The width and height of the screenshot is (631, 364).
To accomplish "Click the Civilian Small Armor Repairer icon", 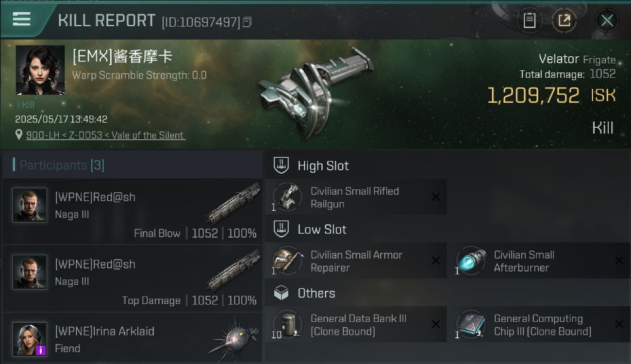I will click(x=287, y=261).
